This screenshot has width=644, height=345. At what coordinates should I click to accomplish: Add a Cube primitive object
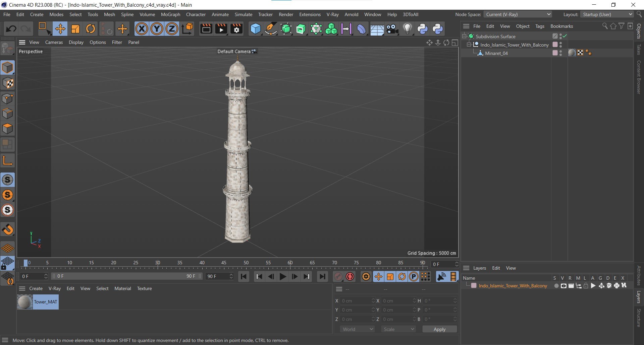(255, 29)
